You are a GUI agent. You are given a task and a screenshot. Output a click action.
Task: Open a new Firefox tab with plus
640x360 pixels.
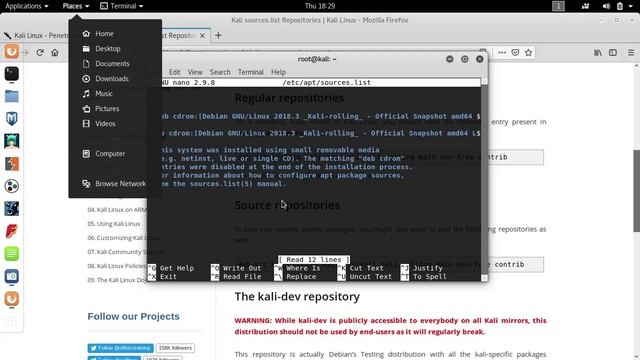pos(218,36)
